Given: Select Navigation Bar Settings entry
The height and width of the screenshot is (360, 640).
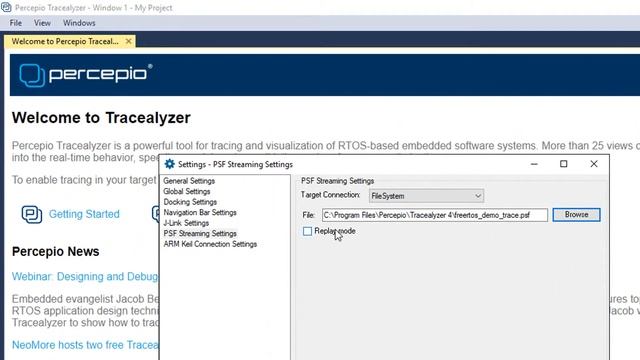Looking at the screenshot, I should tap(200, 213).
